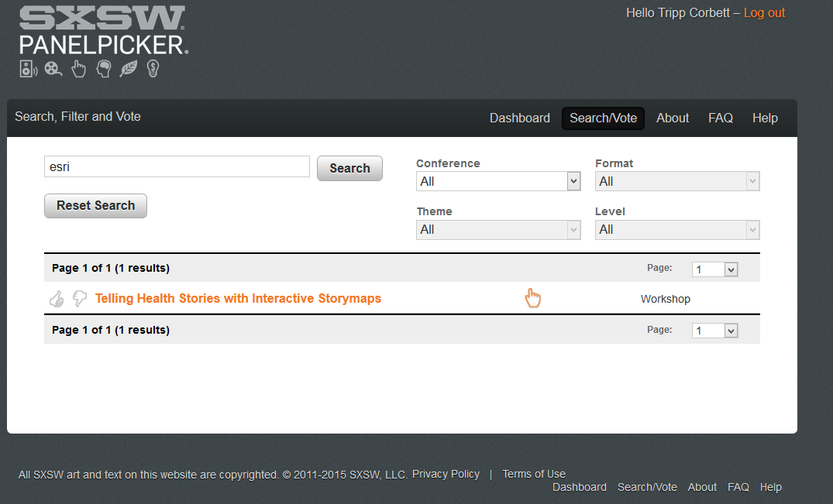Click the Reset Search button
The width and height of the screenshot is (833, 504).
click(x=95, y=206)
